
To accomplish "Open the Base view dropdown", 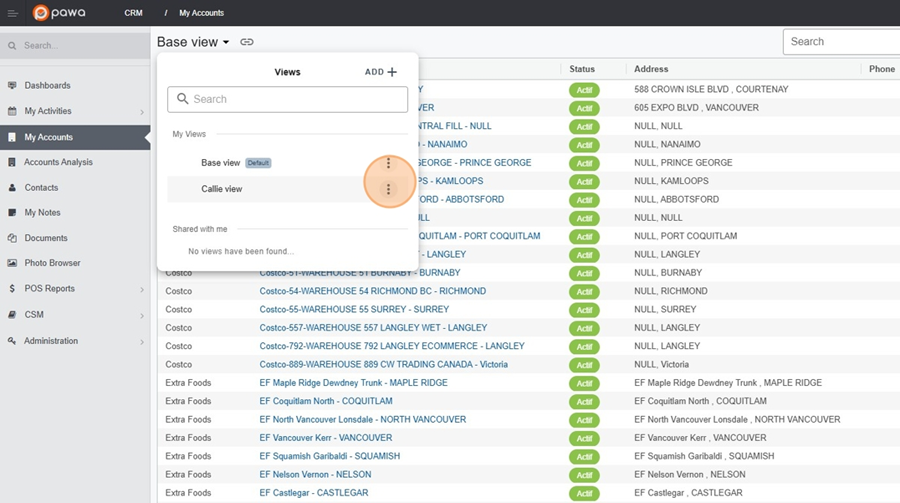I will [x=193, y=42].
